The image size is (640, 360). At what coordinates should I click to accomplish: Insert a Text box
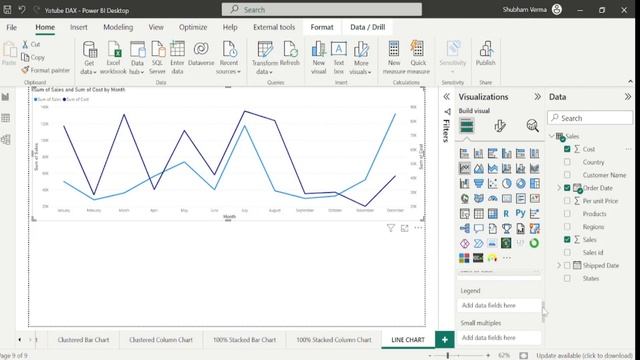(339, 58)
